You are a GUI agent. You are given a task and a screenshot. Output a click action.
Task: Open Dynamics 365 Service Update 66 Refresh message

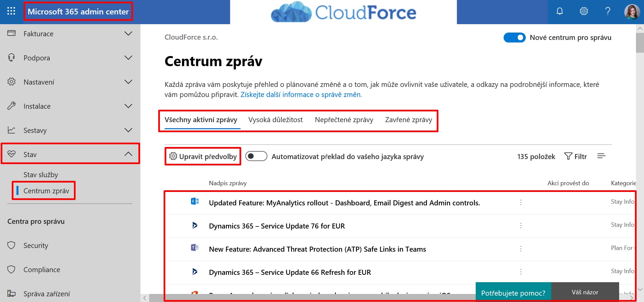pyautogui.click(x=290, y=272)
